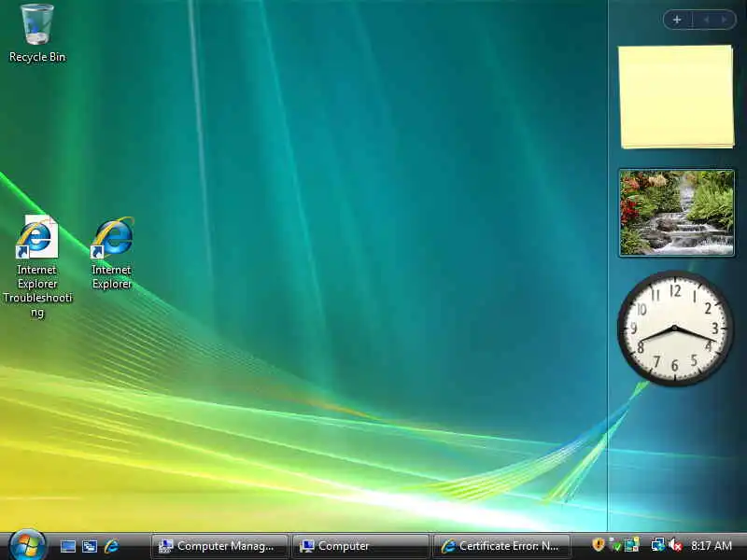
Task: Add gadgets with the sidebar plus button
Action: click(677, 20)
